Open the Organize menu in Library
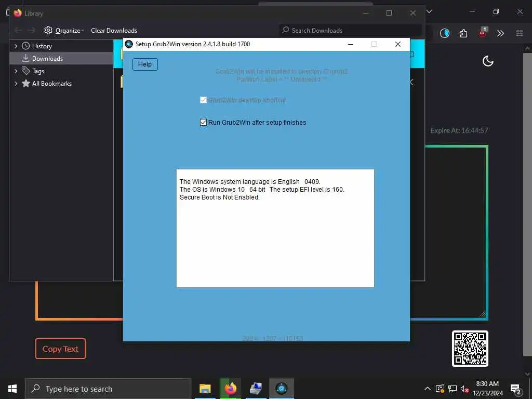The image size is (532, 399). pos(64,31)
